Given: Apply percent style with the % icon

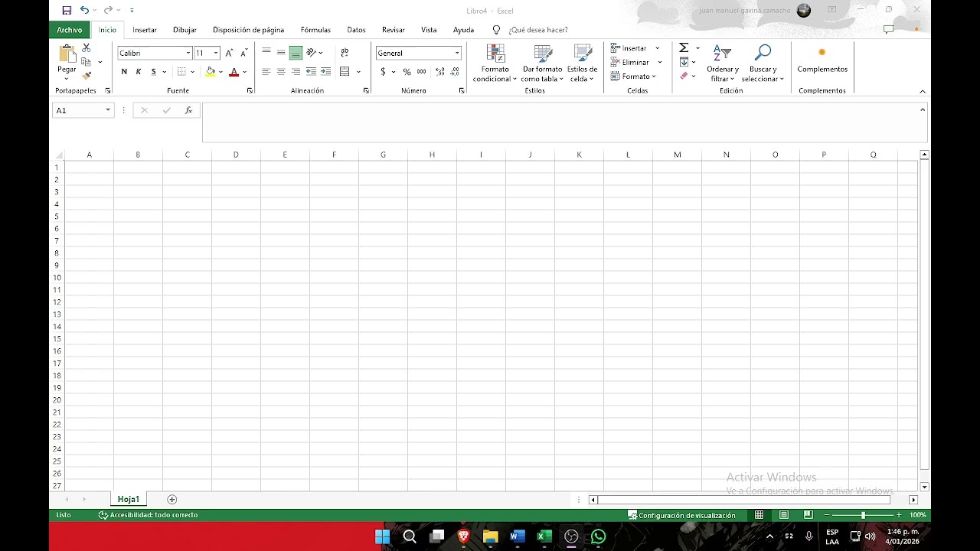Looking at the screenshot, I should (407, 72).
